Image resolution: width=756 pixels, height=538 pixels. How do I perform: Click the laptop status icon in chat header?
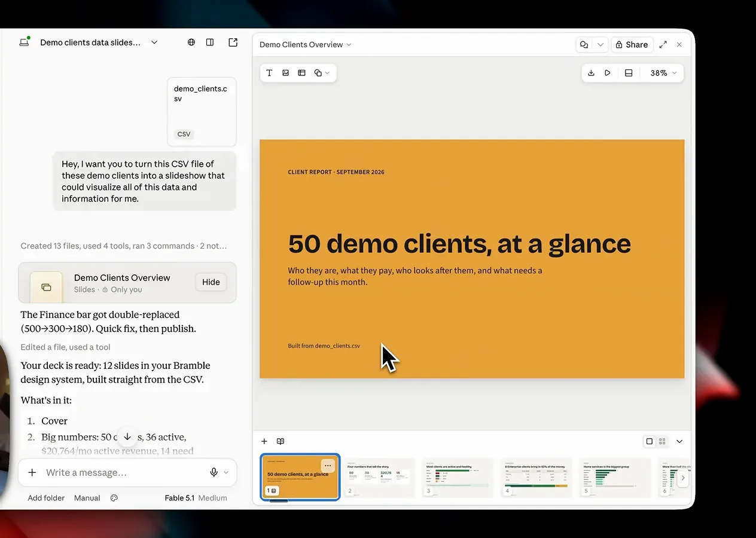click(25, 42)
